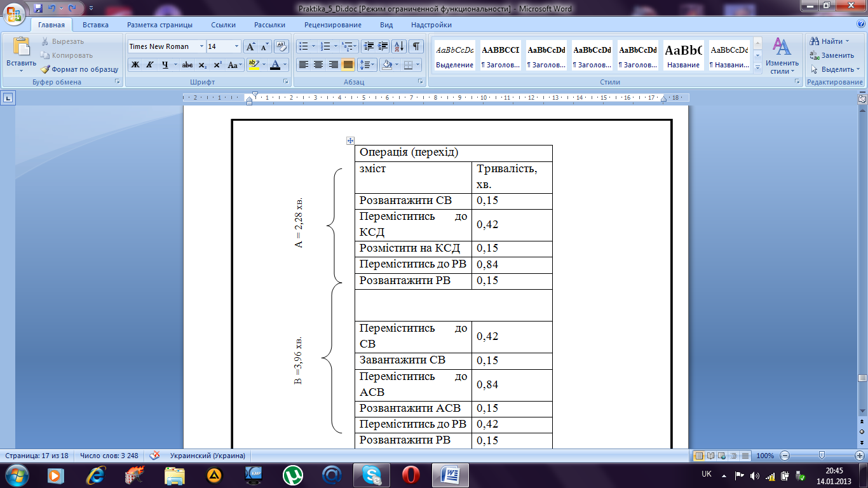This screenshot has height=488, width=868.
Task: Apply Название style
Action: tap(684, 55)
